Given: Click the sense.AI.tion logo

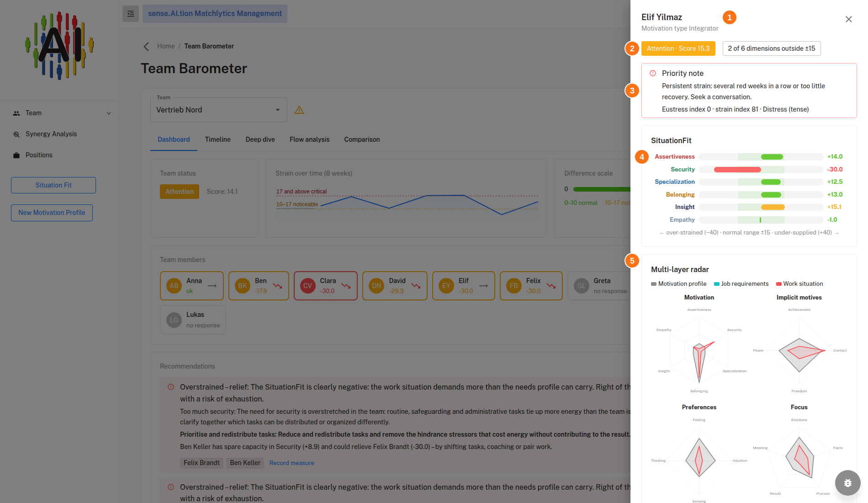Looking at the screenshot, I should tap(59, 46).
